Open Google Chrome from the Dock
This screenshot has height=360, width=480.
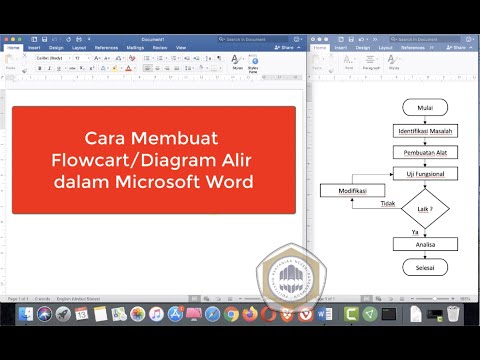(231, 314)
